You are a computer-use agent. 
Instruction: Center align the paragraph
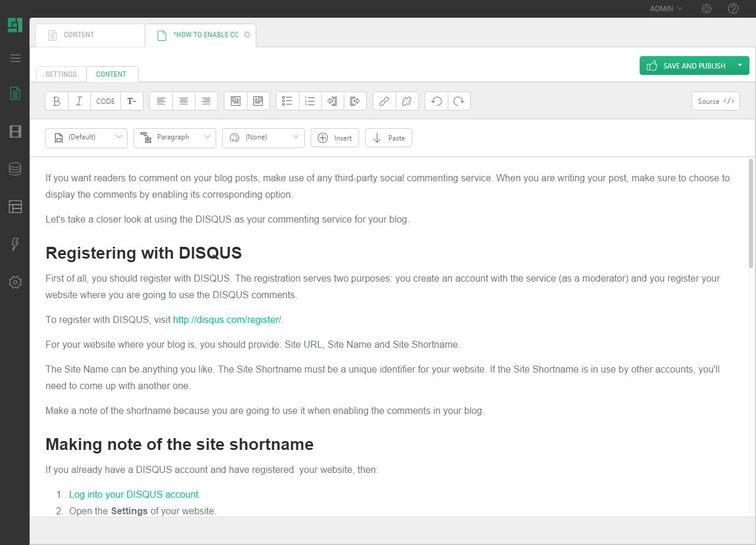184,101
